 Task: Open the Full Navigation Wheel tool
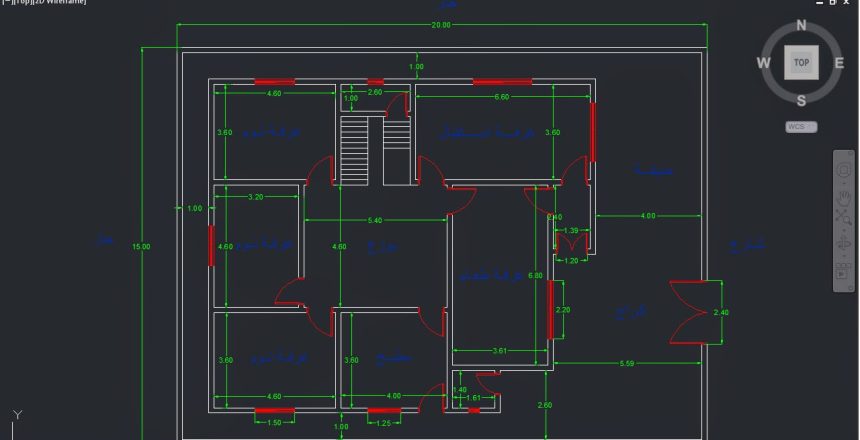tap(844, 171)
